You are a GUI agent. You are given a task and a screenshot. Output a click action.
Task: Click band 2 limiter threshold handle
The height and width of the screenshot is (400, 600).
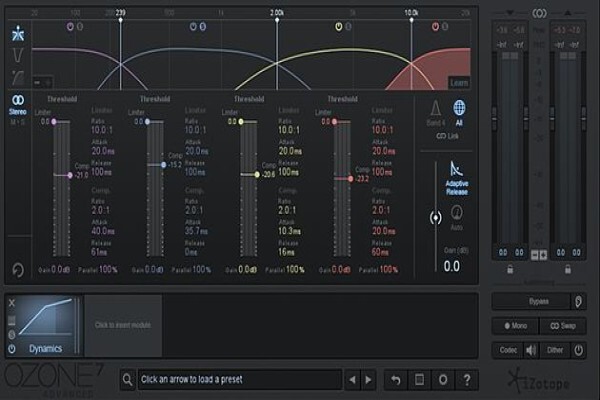147,122
